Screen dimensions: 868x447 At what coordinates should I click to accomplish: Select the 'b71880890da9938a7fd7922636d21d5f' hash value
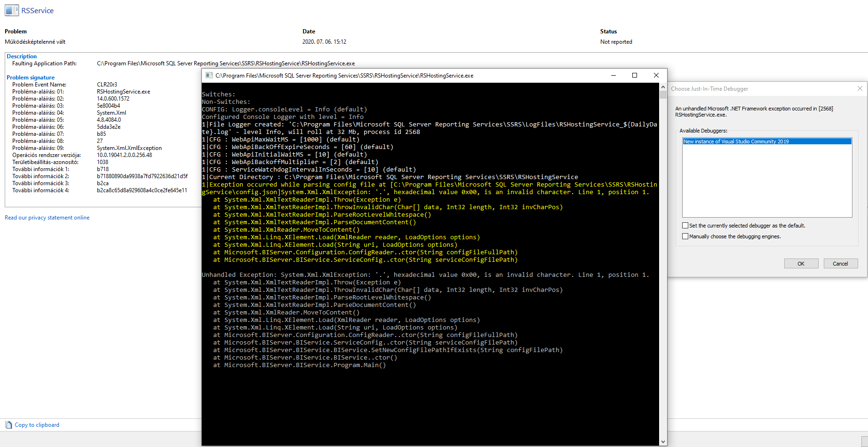click(x=142, y=176)
